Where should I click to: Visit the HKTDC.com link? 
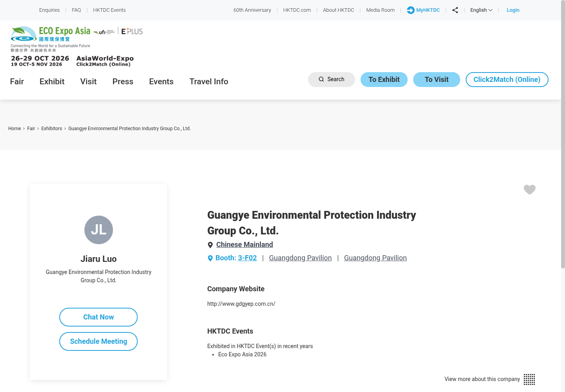click(x=297, y=10)
